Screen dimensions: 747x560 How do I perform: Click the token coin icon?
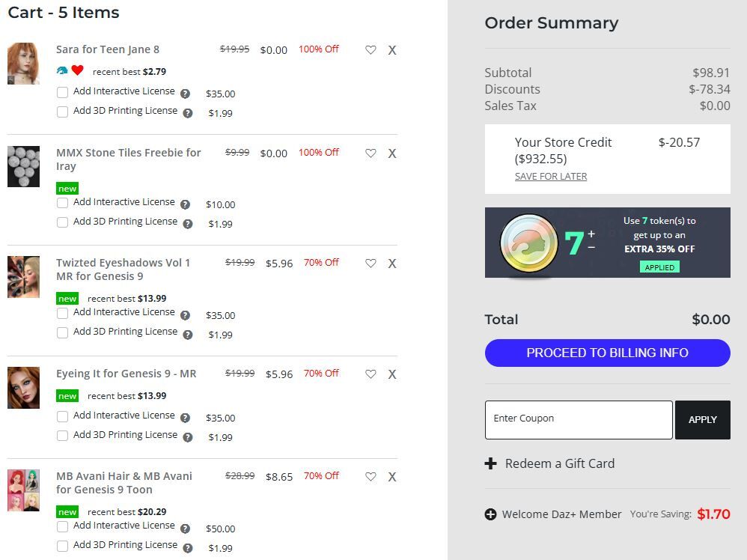[x=528, y=243]
